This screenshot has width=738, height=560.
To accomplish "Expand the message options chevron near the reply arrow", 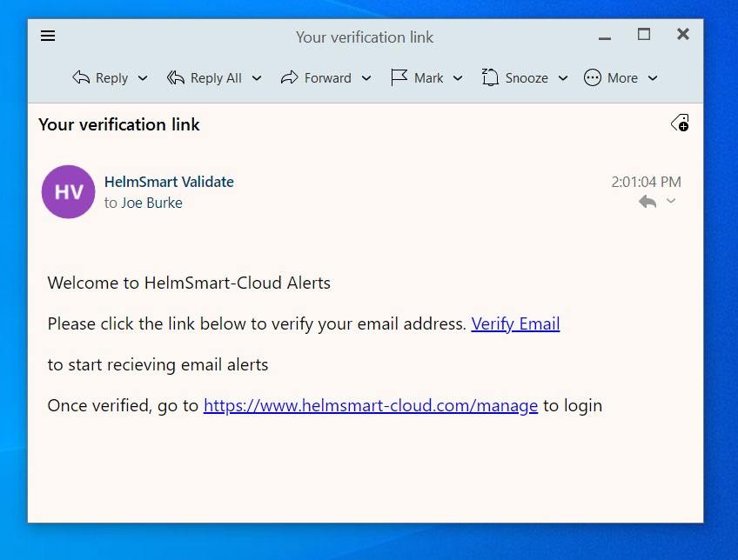I will pos(670,201).
